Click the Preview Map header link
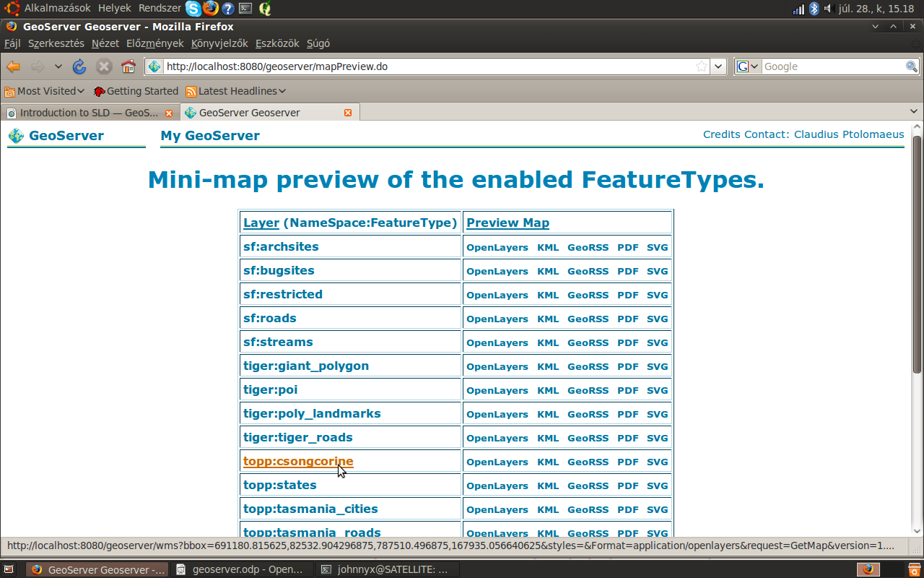This screenshot has width=924, height=578. pyautogui.click(x=508, y=223)
